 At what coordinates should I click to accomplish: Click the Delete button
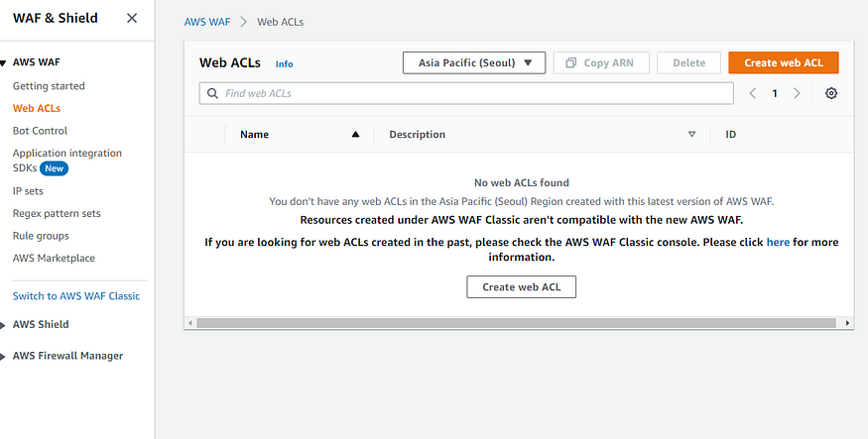click(688, 62)
